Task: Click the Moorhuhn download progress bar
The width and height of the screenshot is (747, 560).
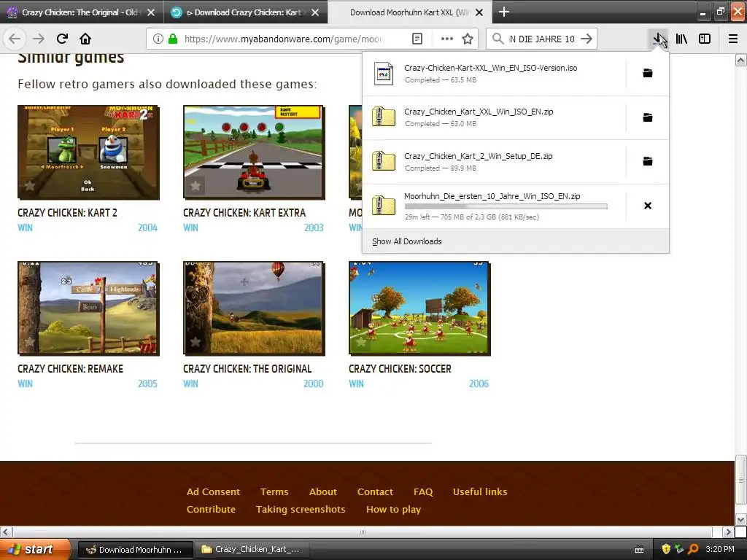Action: click(506, 206)
